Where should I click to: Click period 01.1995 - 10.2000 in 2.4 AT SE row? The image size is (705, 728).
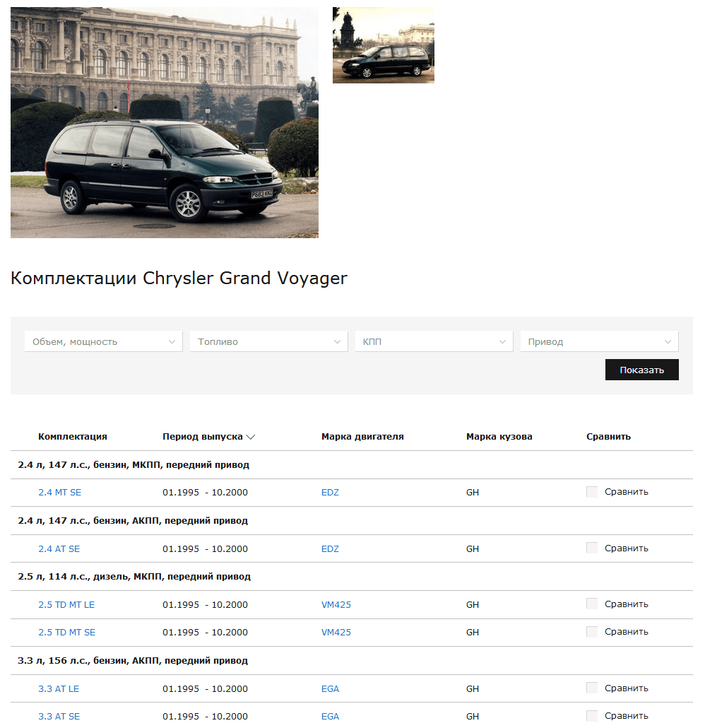pos(205,548)
